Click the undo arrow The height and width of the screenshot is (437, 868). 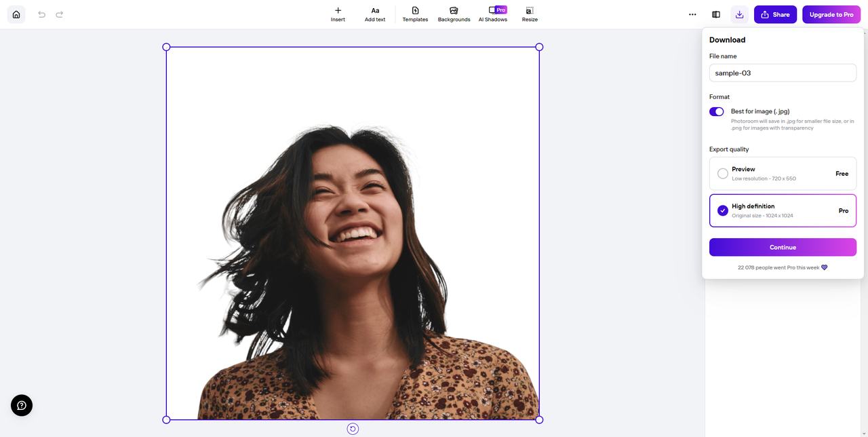pyautogui.click(x=42, y=14)
